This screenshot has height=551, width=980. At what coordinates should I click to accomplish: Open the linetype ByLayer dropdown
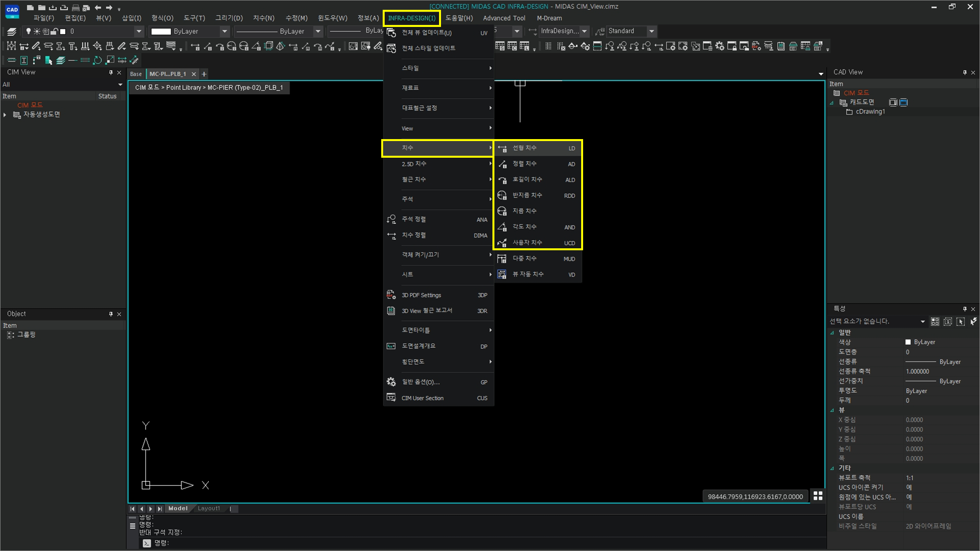(318, 31)
